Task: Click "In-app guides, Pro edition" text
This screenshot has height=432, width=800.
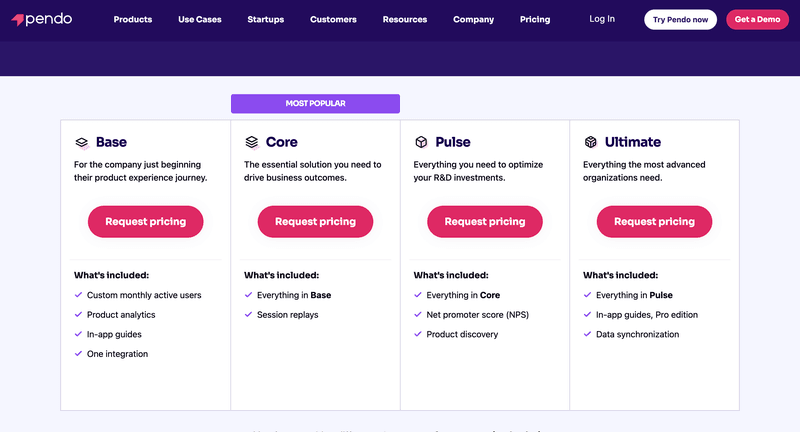Action: (x=647, y=315)
